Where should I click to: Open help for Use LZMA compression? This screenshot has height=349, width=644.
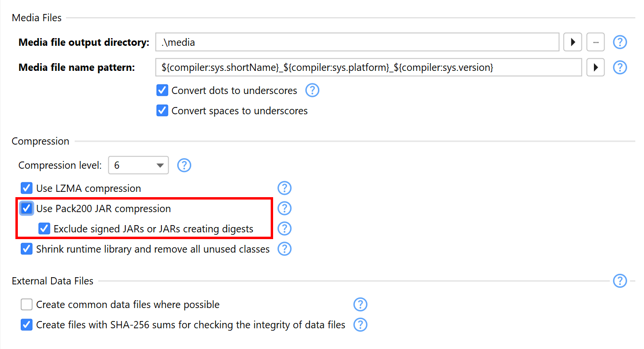pos(285,188)
